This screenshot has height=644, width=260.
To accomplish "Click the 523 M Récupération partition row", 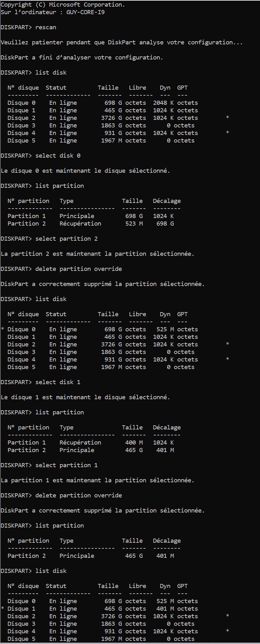I will coord(90,224).
